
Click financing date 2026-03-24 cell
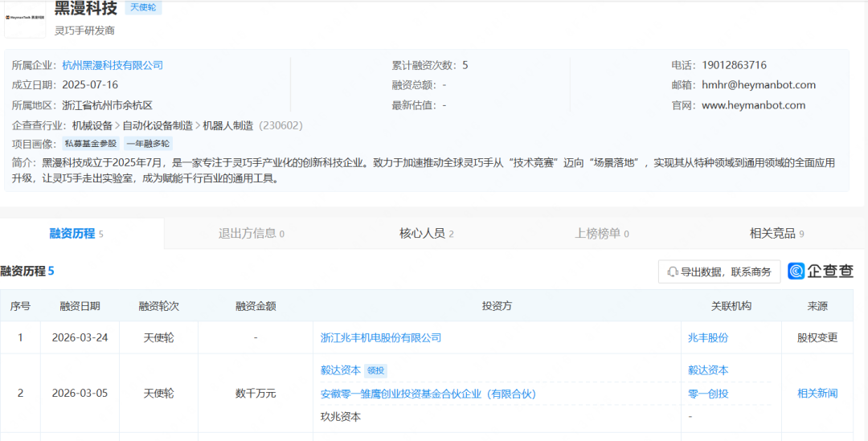(80, 337)
